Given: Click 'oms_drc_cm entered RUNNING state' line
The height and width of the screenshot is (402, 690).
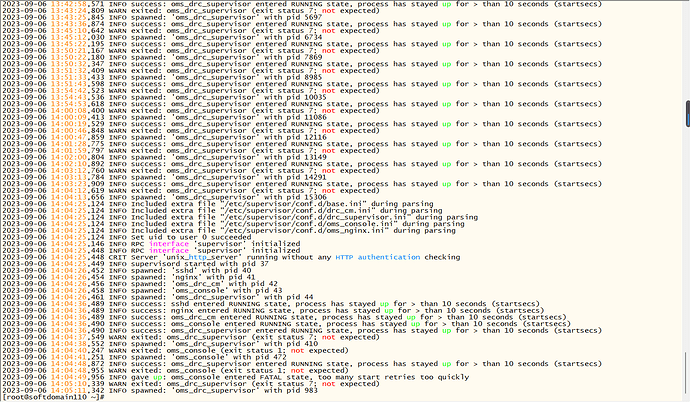Looking at the screenshot, I should click(284, 317).
